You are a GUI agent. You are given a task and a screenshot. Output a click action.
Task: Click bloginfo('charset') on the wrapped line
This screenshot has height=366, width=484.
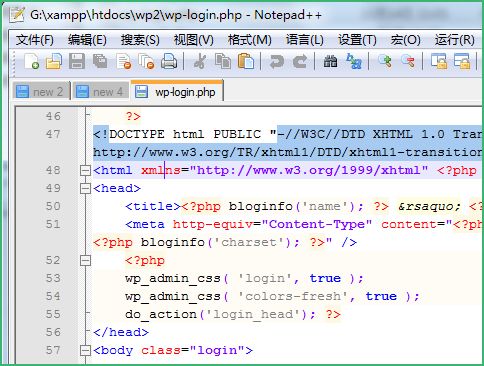[x=217, y=242]
